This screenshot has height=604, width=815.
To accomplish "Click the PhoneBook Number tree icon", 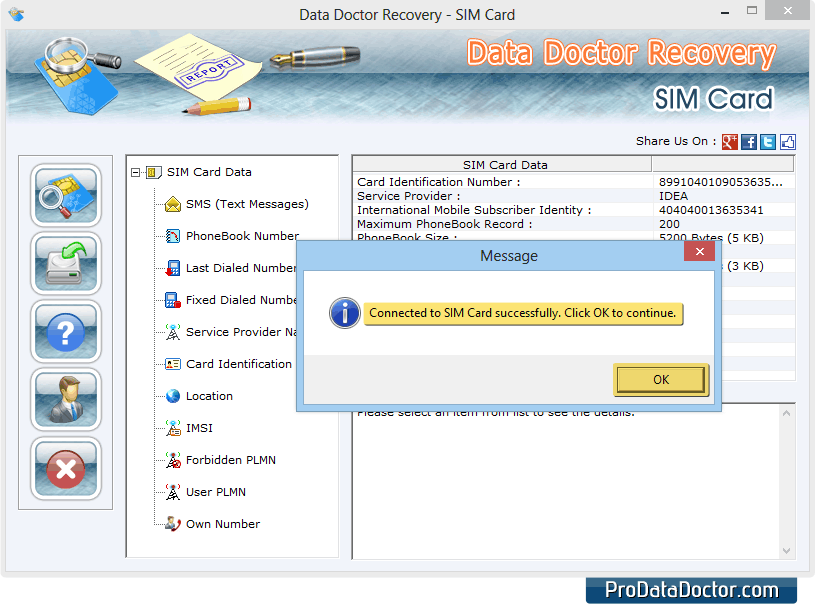I will pos(173,236).
